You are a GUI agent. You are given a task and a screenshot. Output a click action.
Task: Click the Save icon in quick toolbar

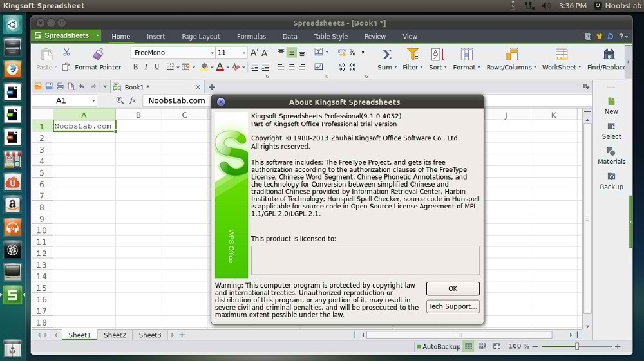(x=49, y=87)
